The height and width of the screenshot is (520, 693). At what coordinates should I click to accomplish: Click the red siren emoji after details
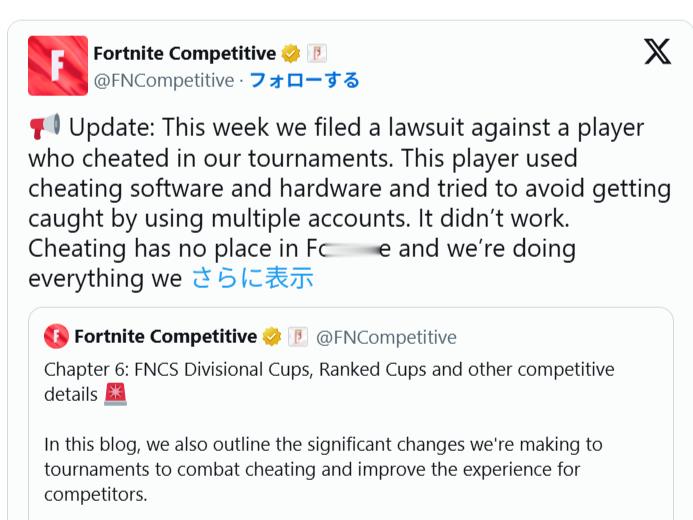click(115, 394)
